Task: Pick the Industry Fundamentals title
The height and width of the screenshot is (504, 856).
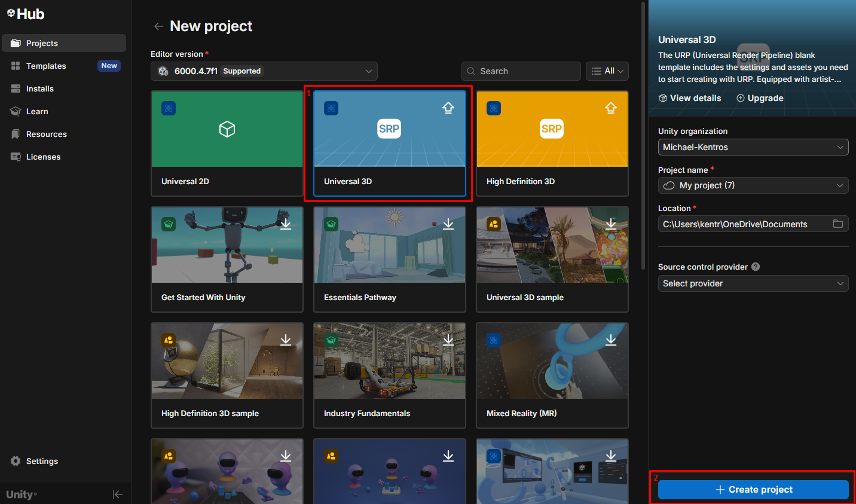Action: [367, 413]
